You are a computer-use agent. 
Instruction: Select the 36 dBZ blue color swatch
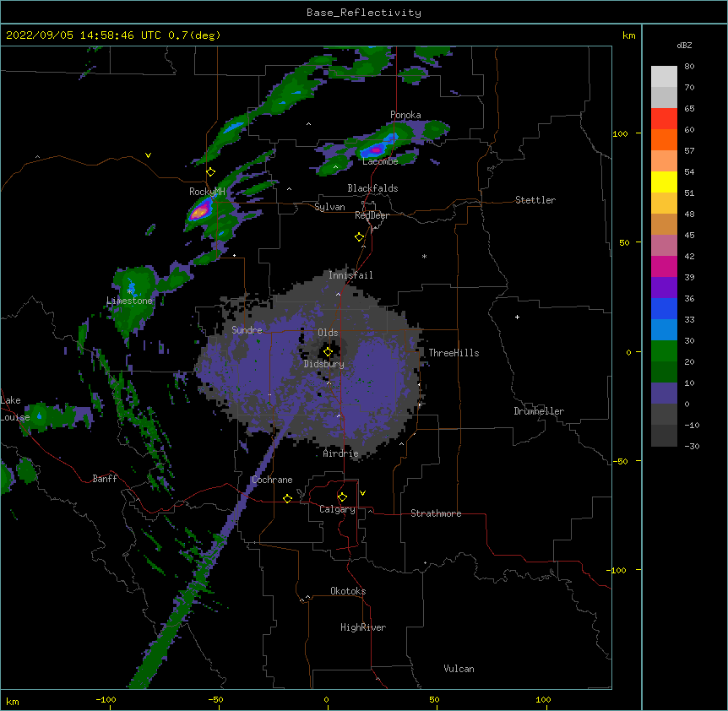664,308
